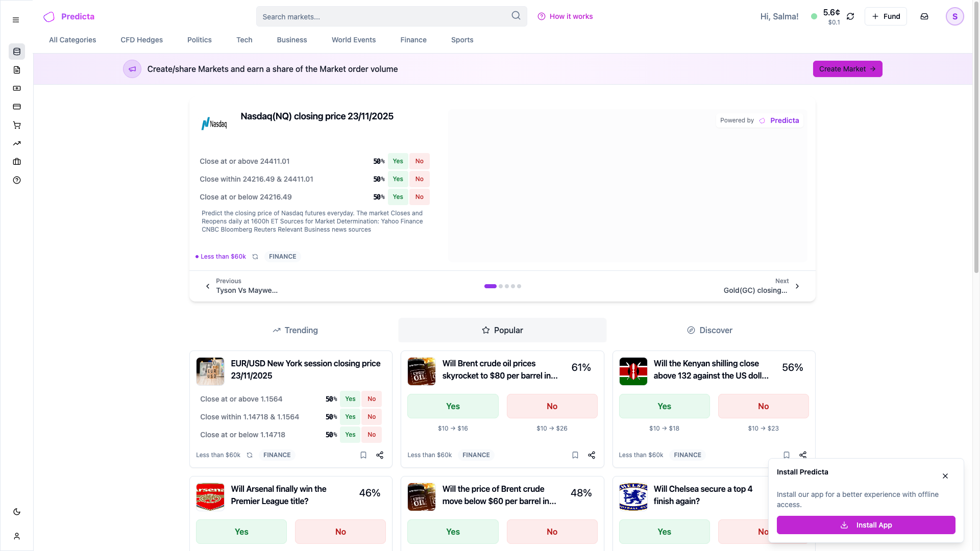Screen dimensions: 980x551
Task: Collapse the sidebar with the hamburger icon
Action: 15,20
